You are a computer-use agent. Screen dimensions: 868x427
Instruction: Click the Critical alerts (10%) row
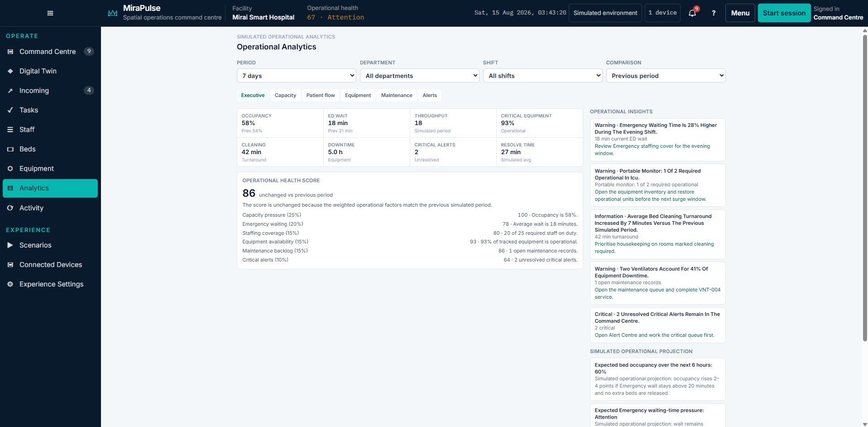410,260
